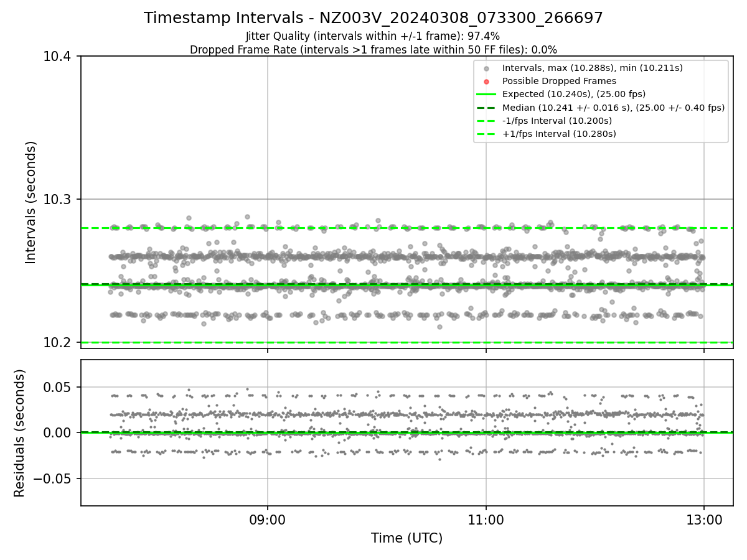The image size is (747, 560).
Task: Click the plot title 'Timestamp Intervals - NZ003V_20240308_073300_266697'
Action: pyautogui.click(x=373, y=18)
